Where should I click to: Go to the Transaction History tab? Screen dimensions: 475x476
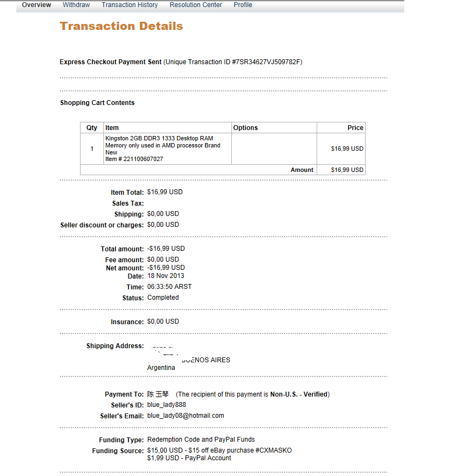click(x=129, y=5)
